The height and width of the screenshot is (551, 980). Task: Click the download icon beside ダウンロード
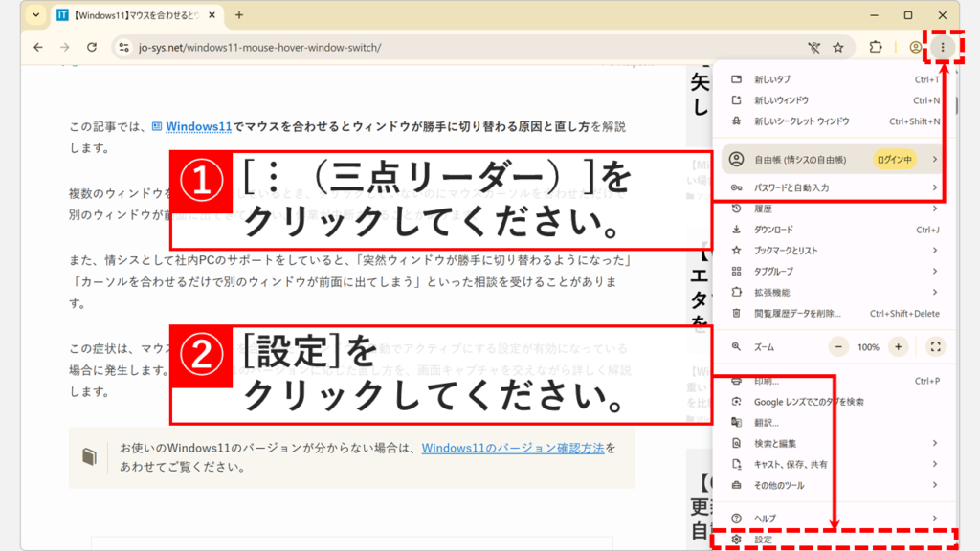point(736,230)
